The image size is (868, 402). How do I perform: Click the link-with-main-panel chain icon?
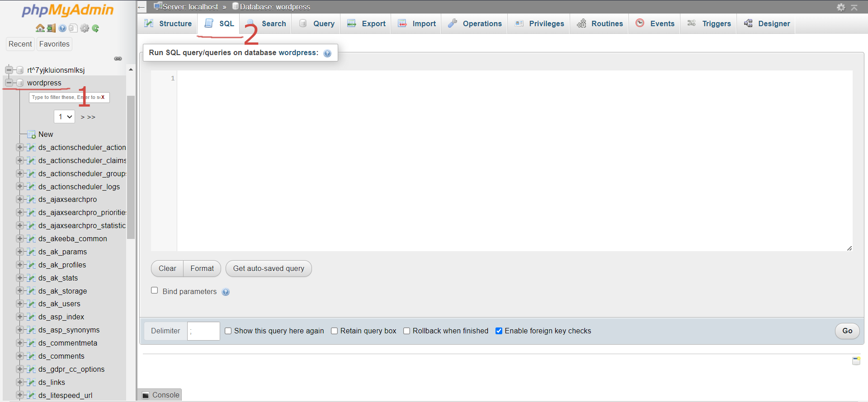(118, 59)
